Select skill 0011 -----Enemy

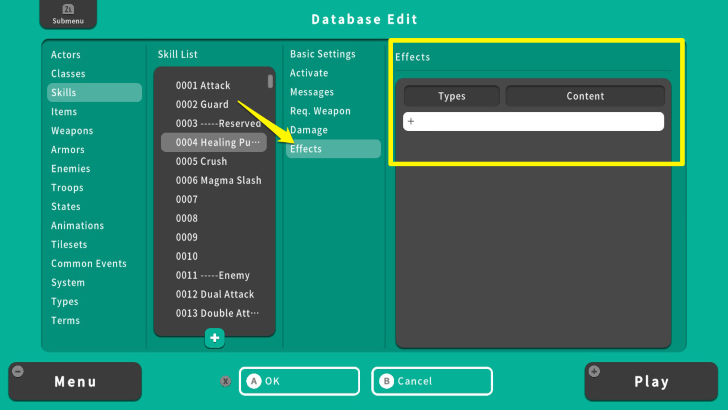[214, 276]
